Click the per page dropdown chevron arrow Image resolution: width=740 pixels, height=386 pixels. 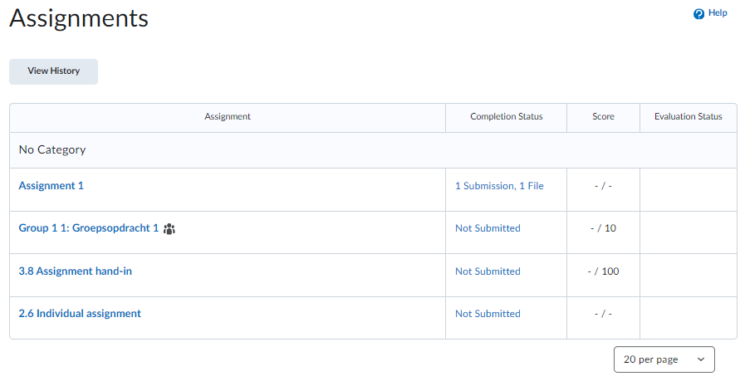(701, 360)
